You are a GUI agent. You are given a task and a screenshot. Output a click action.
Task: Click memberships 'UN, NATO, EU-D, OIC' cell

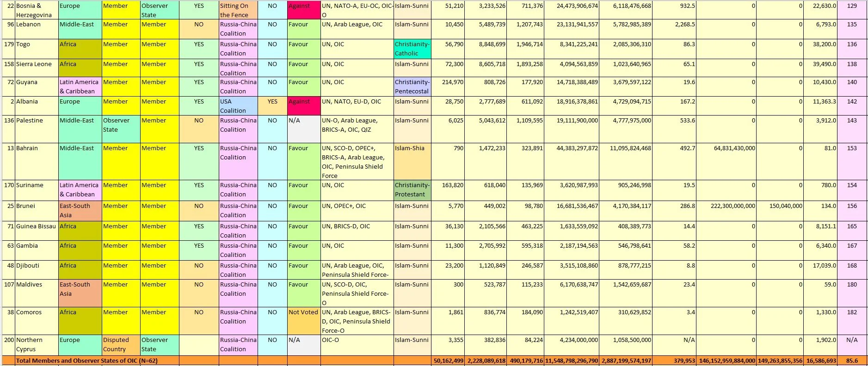click(357, 106)
